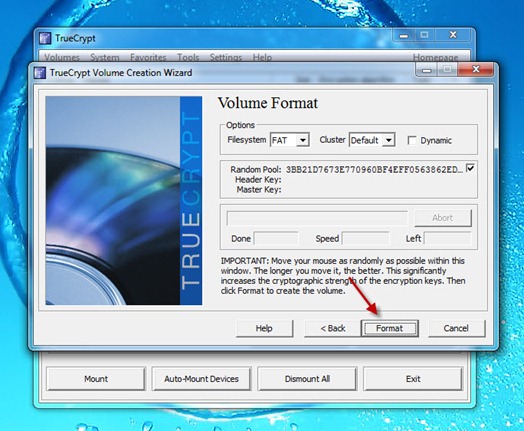Close the Volume Creation Wizard window
Screen dimensions: 524x431
click(476, 69)
